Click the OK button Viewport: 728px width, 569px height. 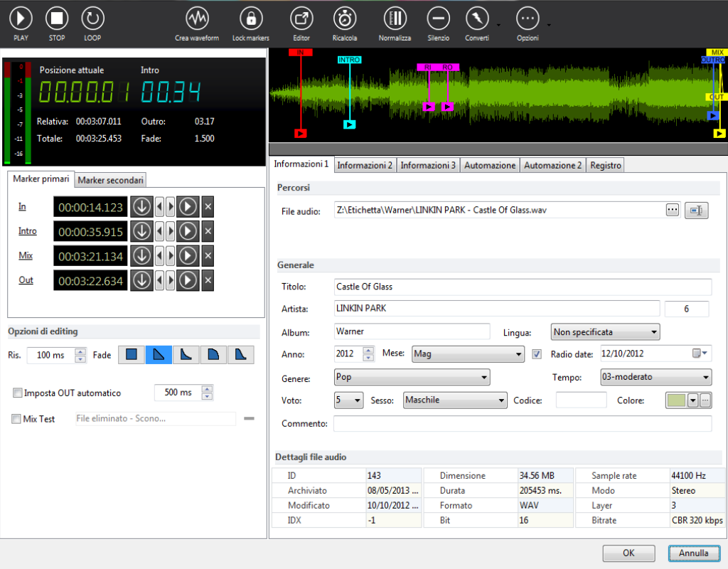point(628,553)
